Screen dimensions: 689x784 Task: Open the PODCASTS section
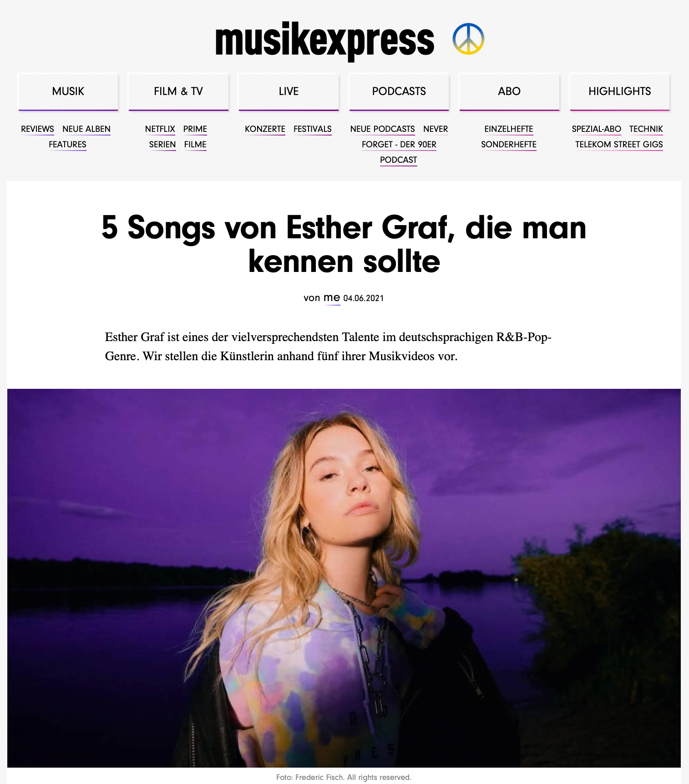pyautogui.click(x=399, y=91)
